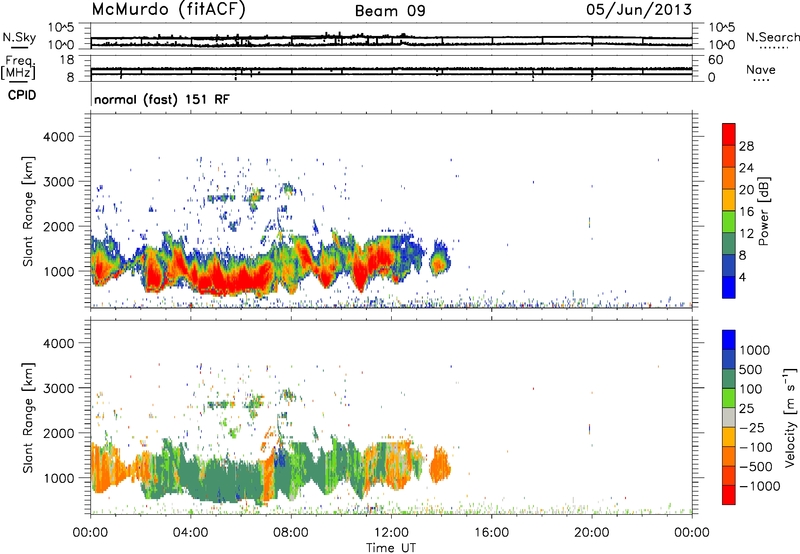Click the Slant Range label of power panel
The height and width of the screenshot is (554, 800).
(x=28, y=211)
